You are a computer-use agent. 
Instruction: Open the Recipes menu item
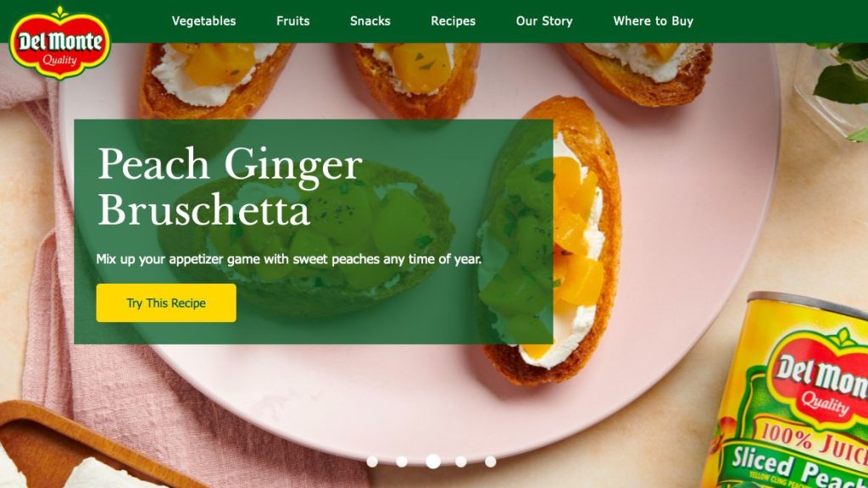[453, 21]
